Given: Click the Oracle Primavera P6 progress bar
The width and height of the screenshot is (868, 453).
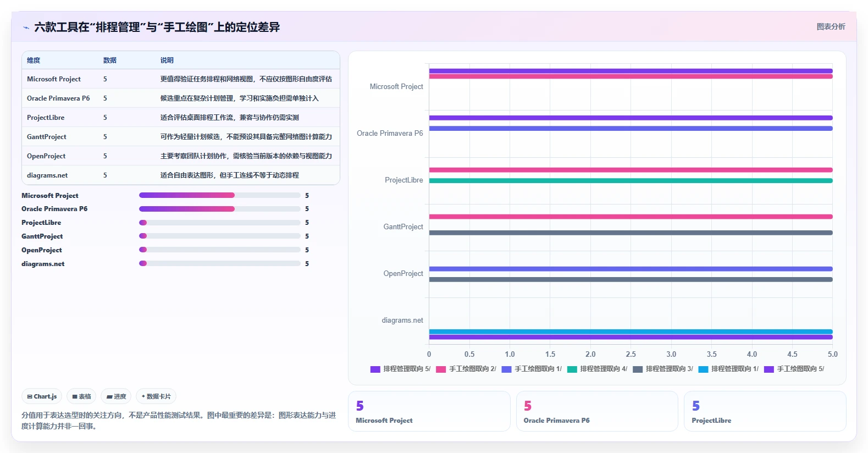Looking at the screenshot, I should (220, 209).
